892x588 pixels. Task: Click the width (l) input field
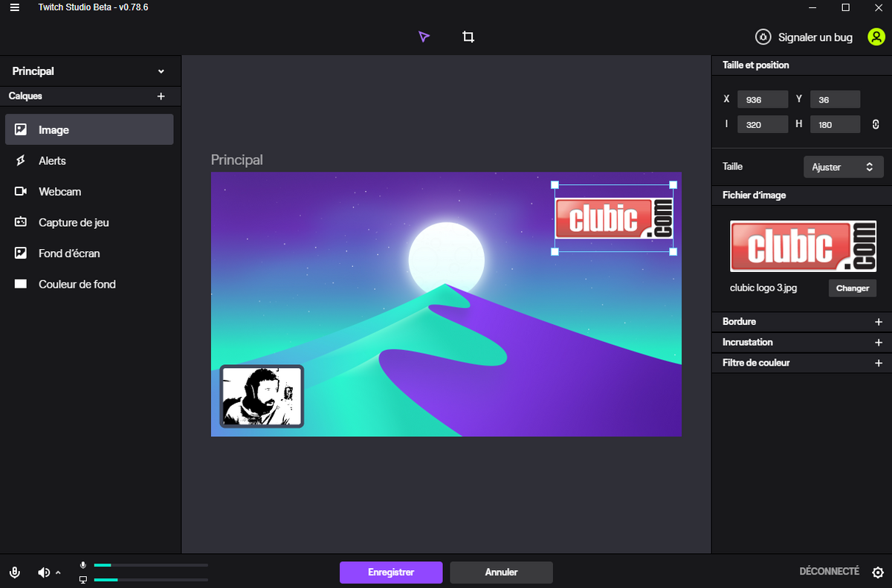coord(763,124)
